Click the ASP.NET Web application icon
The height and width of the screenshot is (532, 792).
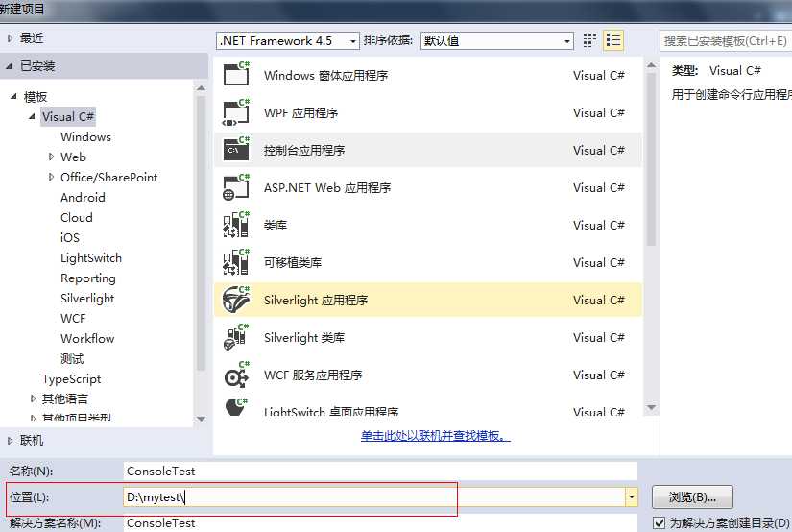point(236,187)
